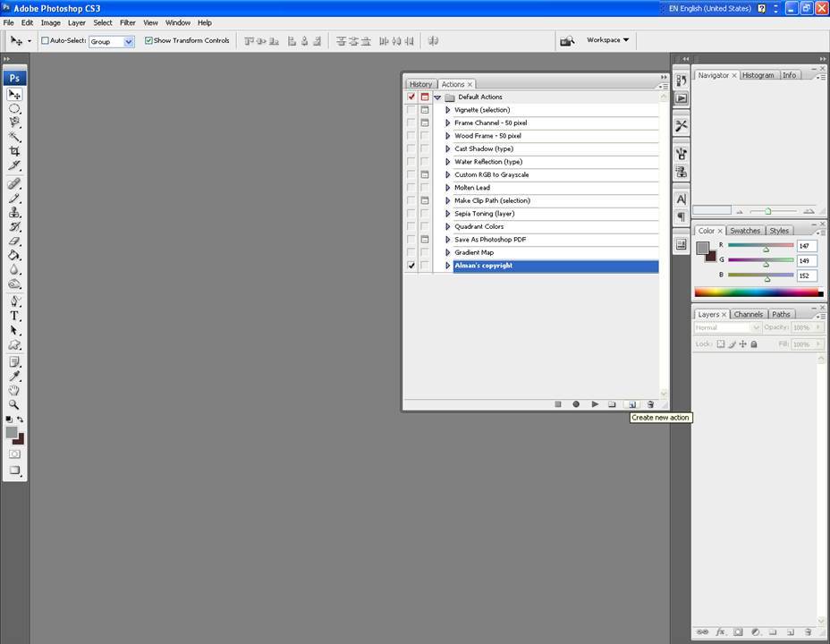Expand the Alman's copyright action
This screenshot has height=644, width=830.
(448, 266)
